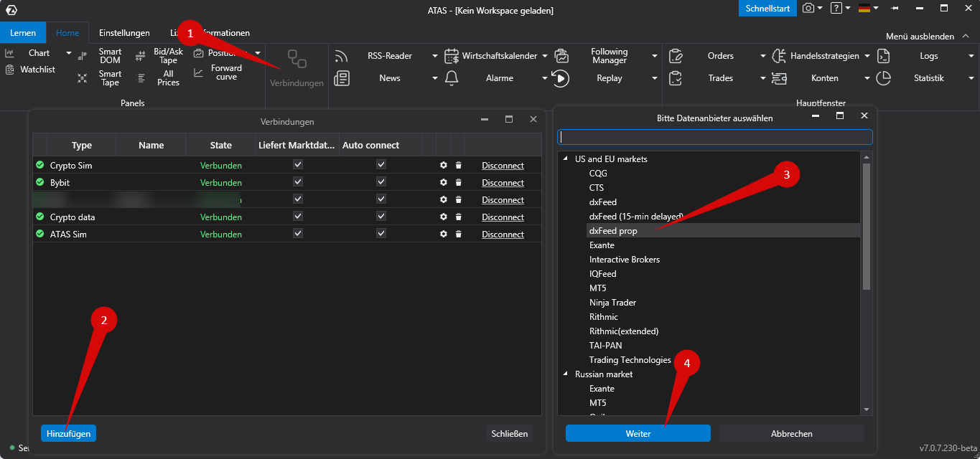
Task: Toggle Auto connect checkbox for Crypto Sim
Action: [381, 164]
